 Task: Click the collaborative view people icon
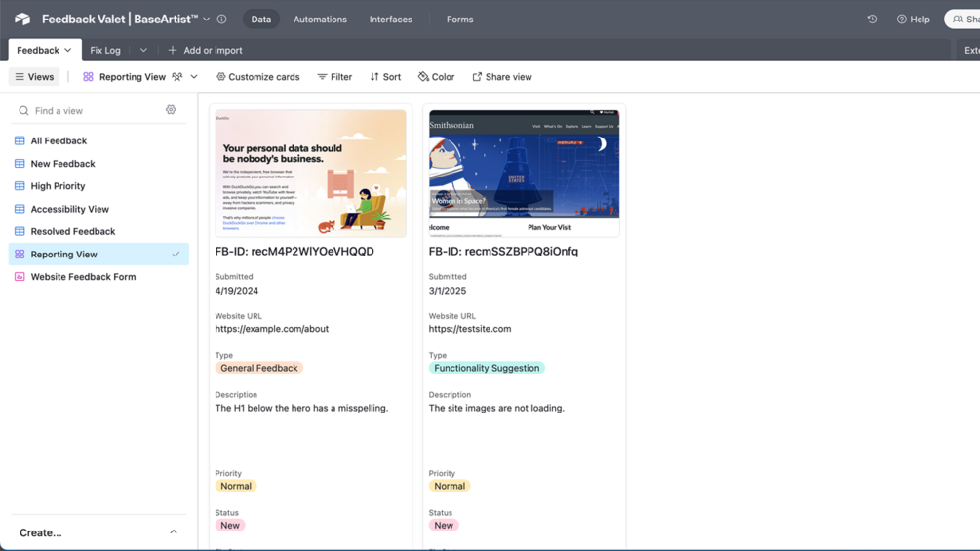click(177, 77)
